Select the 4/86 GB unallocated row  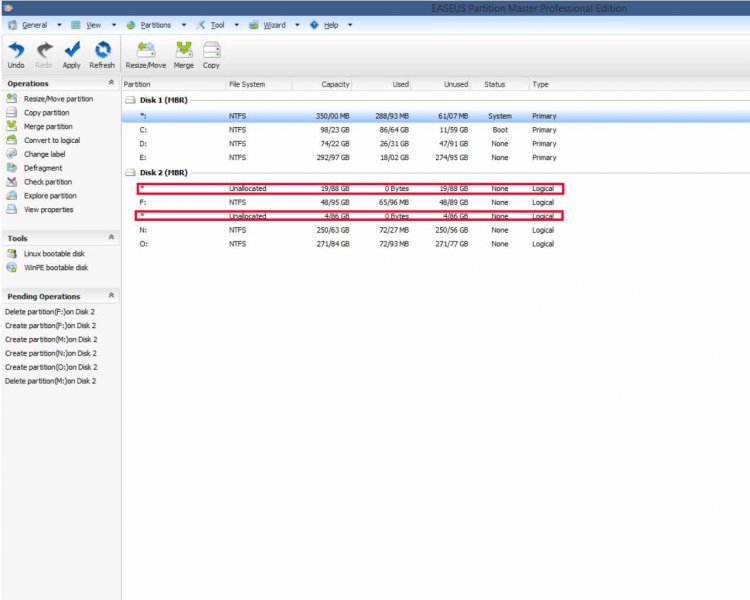pos(349,216)
